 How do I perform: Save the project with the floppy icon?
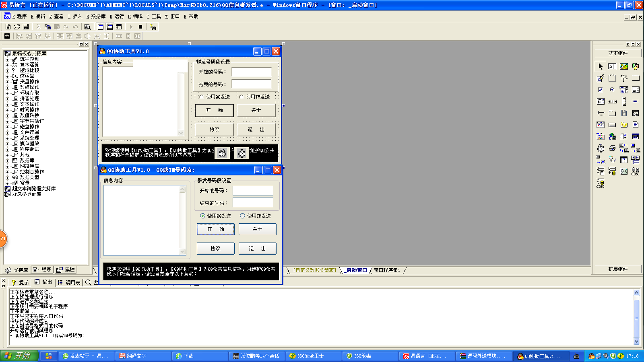(x=26, y=27)
